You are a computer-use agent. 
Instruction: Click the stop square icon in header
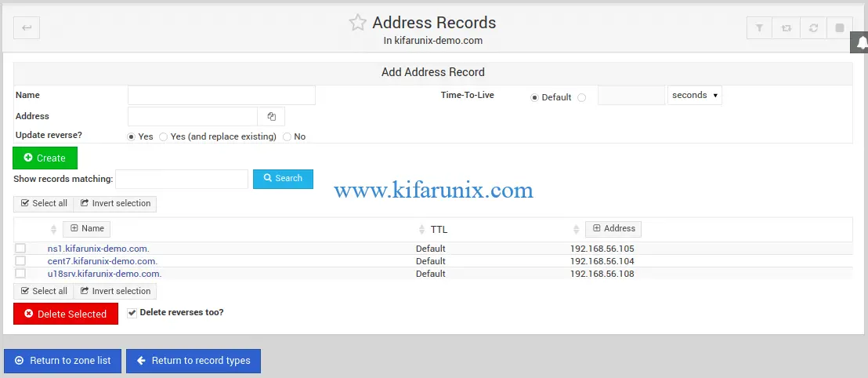click(840, 28)
